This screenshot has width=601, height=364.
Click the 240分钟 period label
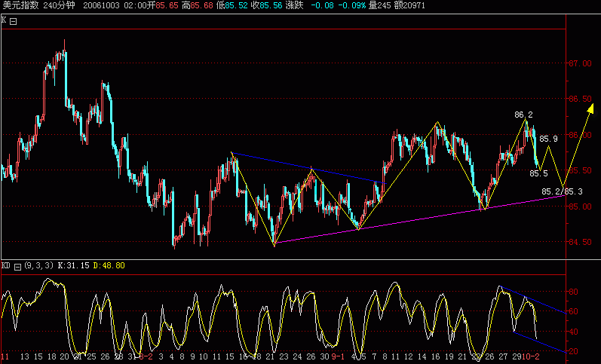click(x=59, y=5)
